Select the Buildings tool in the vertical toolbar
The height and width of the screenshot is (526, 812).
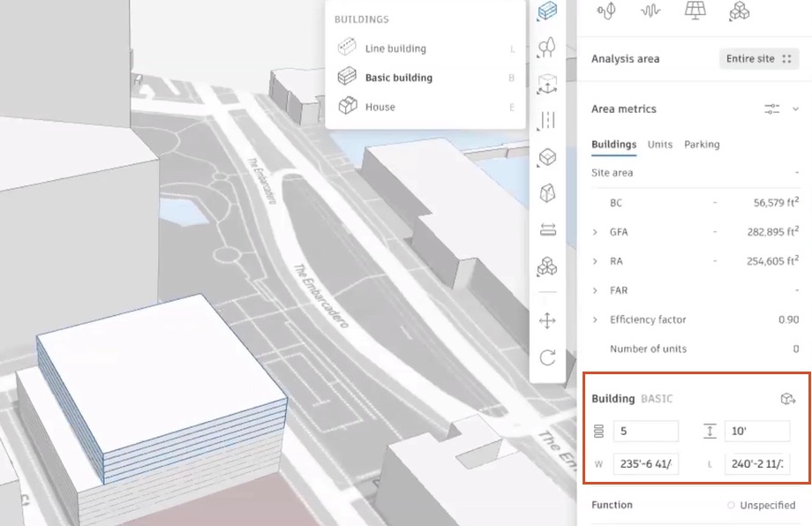click(x=547, y=11)
